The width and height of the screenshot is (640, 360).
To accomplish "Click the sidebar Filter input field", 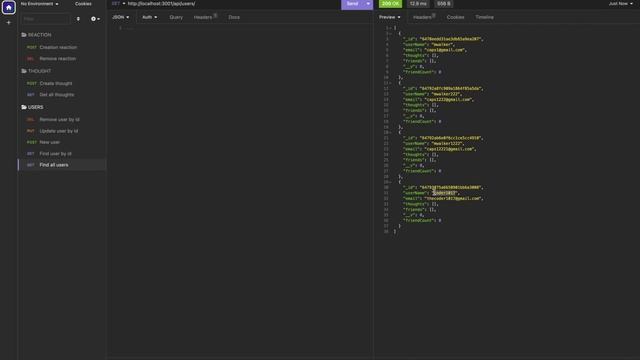I will [x=46, y=19].
